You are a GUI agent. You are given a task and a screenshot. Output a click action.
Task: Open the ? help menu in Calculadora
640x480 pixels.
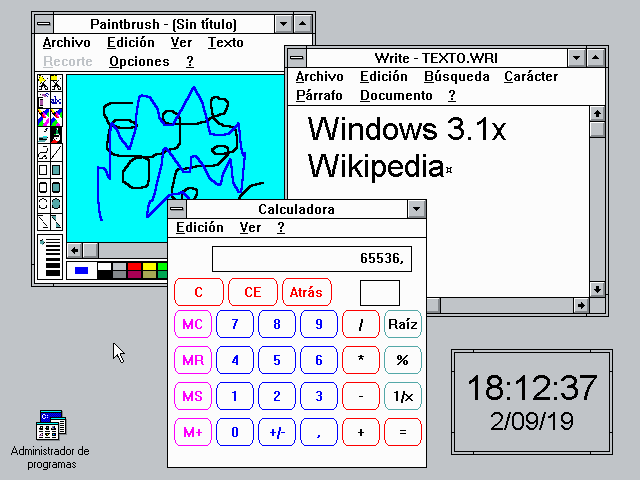tap(281, 227)
